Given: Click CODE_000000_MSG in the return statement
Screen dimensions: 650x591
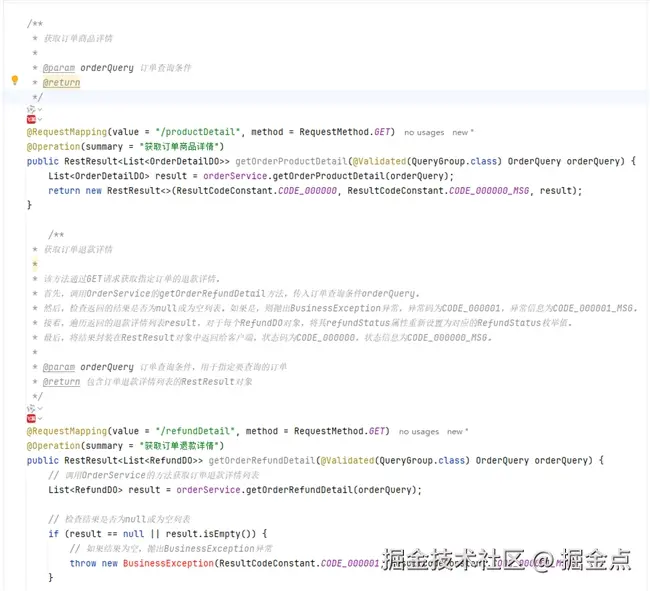Looking at the screenshot, I should [489, 191].
